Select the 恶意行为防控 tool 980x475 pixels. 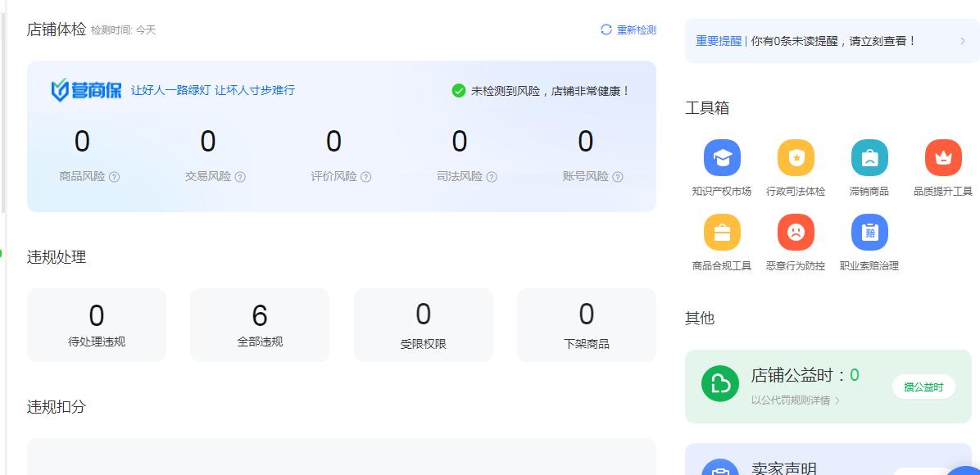click(x=796, y=232)
